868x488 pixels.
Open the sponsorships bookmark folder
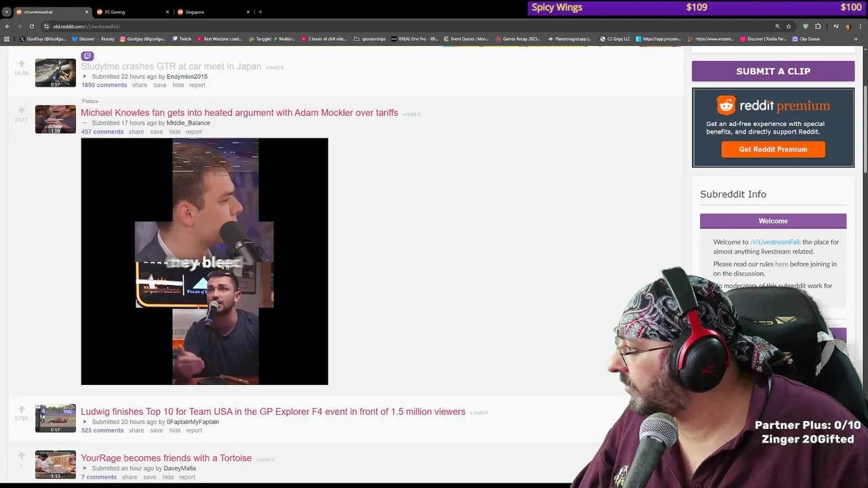click(x=370, y=39)
